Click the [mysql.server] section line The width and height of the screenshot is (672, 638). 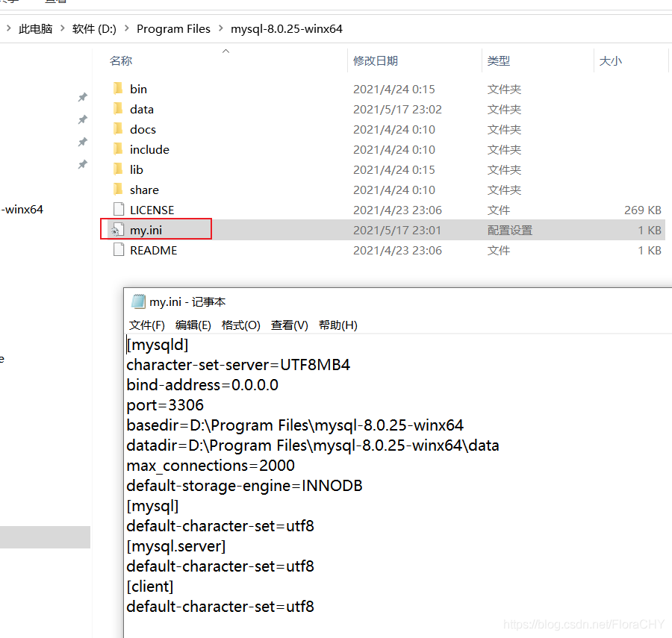[176, 545]
